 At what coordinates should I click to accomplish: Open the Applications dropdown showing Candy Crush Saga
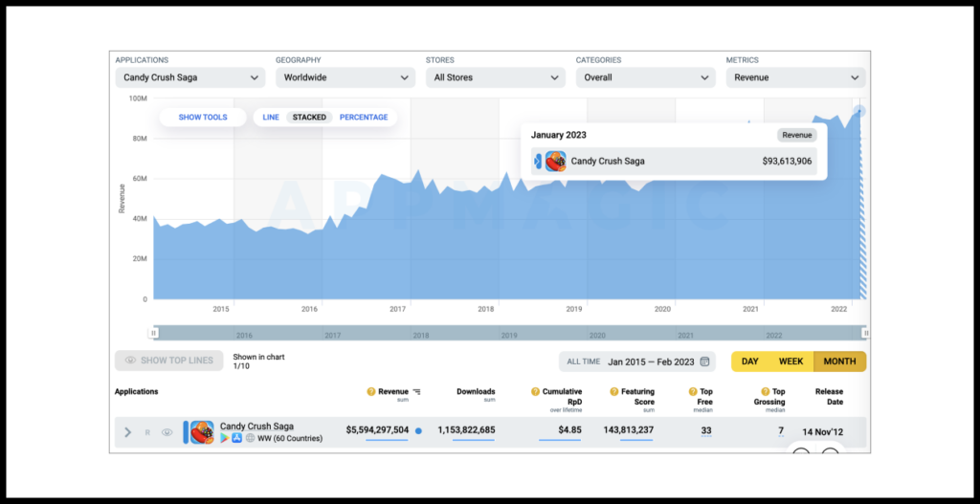tap(190, 78)
